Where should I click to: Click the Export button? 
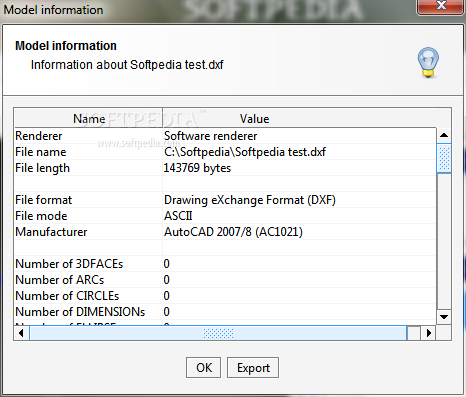tap(253, 368)
